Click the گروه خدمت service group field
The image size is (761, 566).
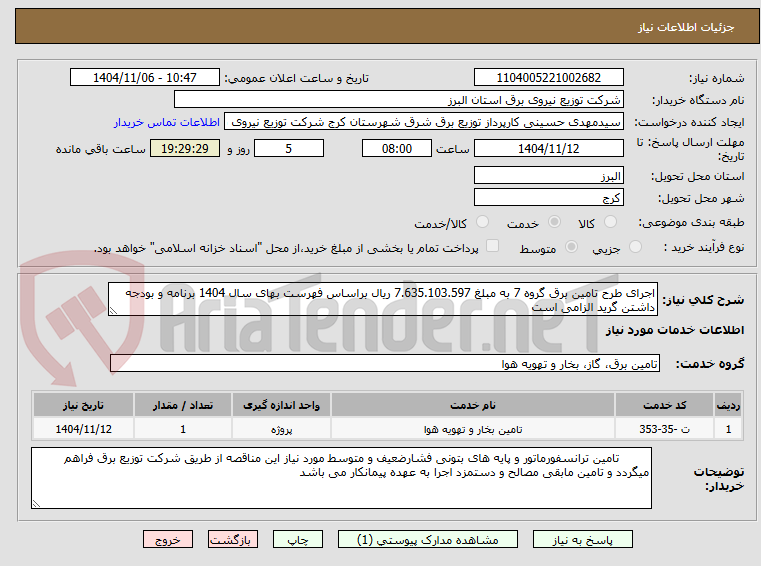pyautogui.click(x=385, y=364)
